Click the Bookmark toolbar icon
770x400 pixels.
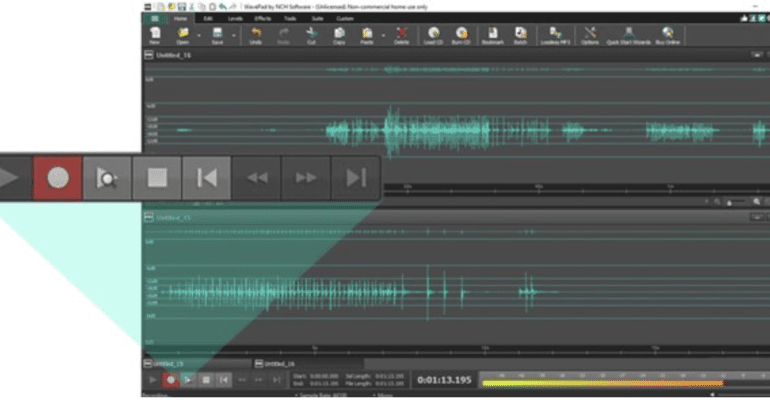pyautogui.click(x=493, y=36)
